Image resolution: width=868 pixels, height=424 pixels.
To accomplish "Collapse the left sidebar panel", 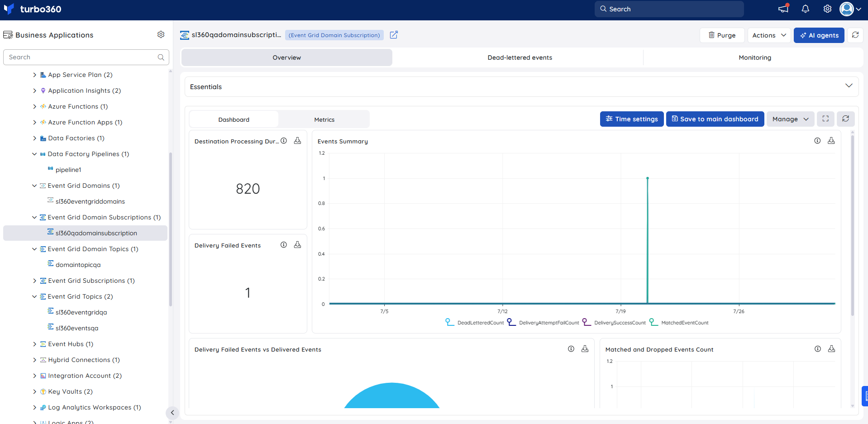I will 172,413.
